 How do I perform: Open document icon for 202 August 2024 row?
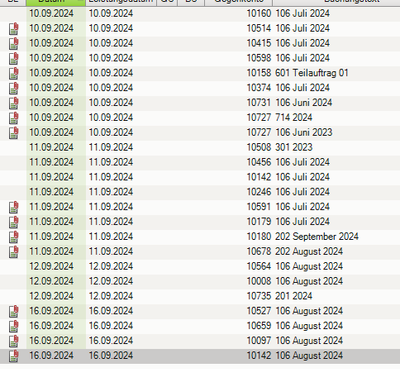14,252
